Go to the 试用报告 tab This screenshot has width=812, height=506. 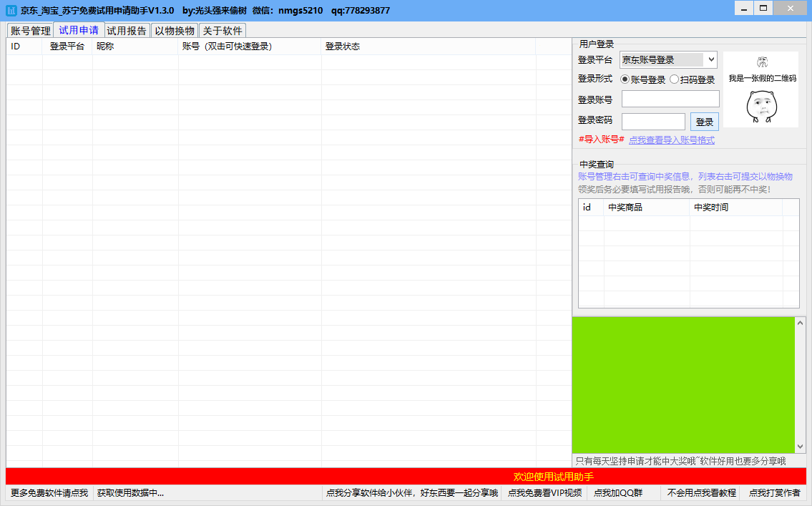click(x=127, y=31)
